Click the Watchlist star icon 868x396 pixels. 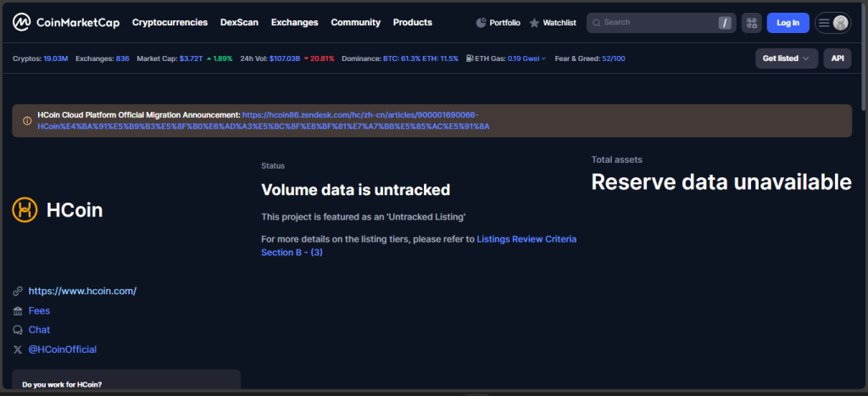(534, 23)
